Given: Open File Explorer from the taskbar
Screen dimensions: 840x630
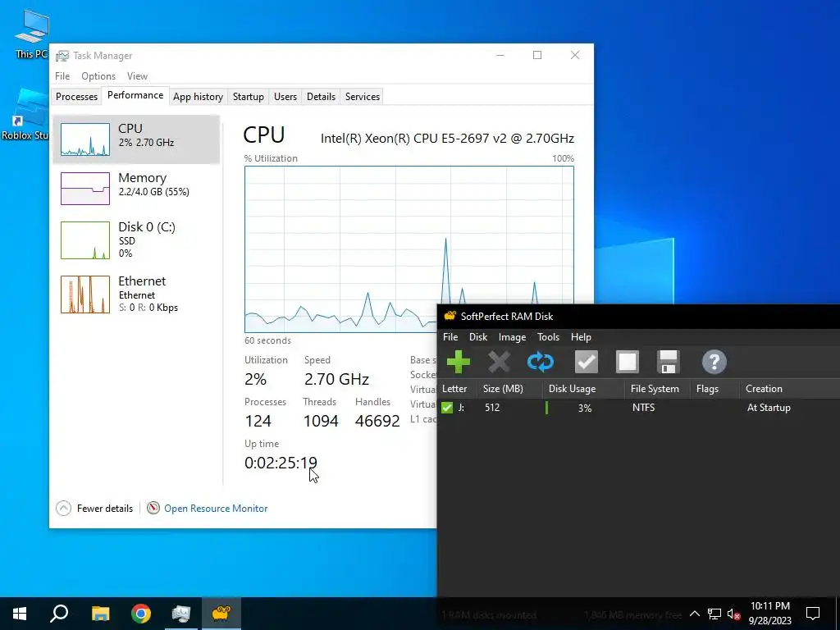Looking at the screenshot, I should tap(100, 614).
